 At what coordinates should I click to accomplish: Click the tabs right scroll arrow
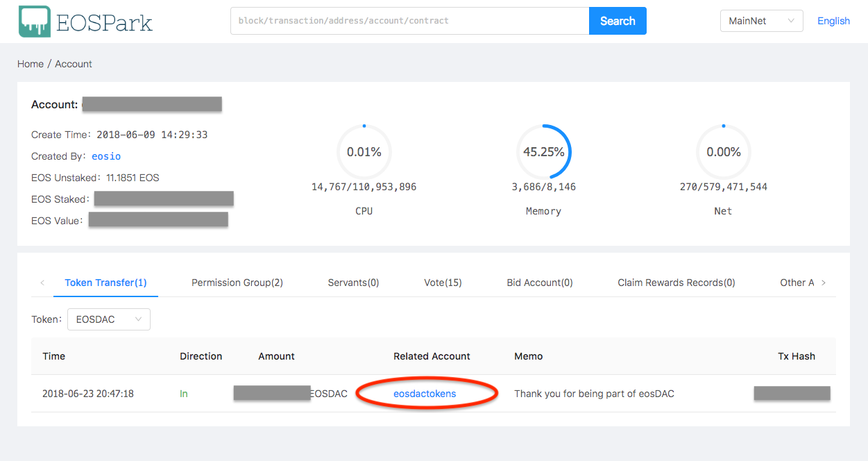tap(824, 283)
